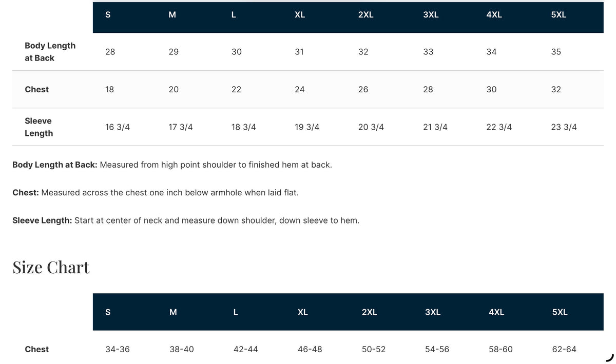Click the Sleeve Length row label
Screen dimensions: 616x364
tap(38, 127)
